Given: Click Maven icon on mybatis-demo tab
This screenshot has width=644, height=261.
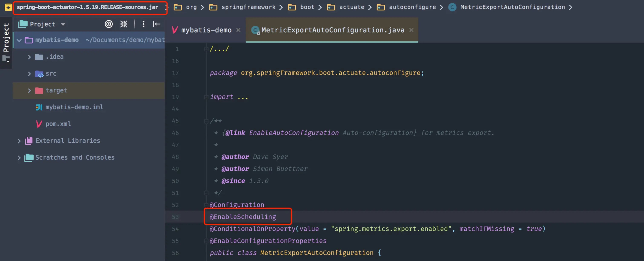Looking at the screenshot, I should [x=175, y=30].
